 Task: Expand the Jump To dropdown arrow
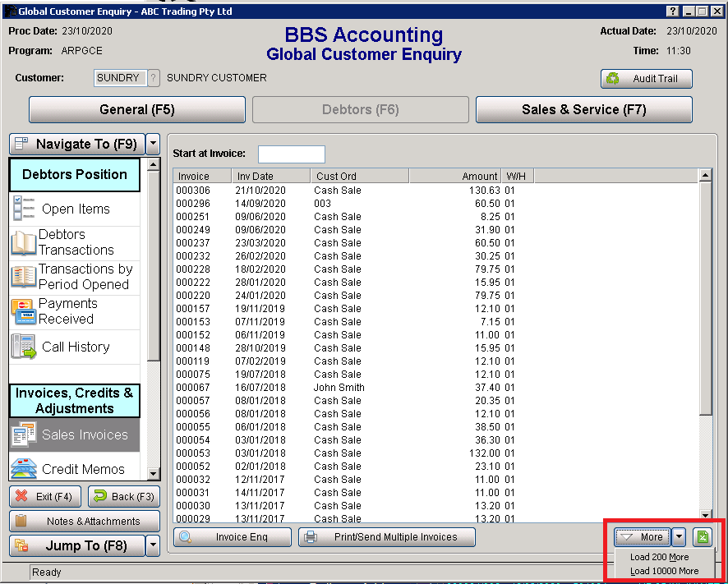click(x=153, y=545)
